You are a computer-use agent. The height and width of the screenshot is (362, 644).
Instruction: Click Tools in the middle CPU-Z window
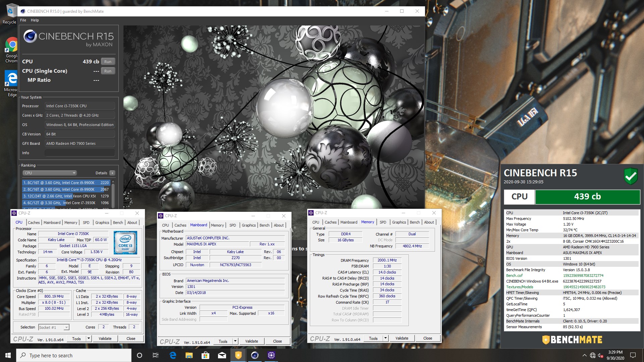[223, 341]
